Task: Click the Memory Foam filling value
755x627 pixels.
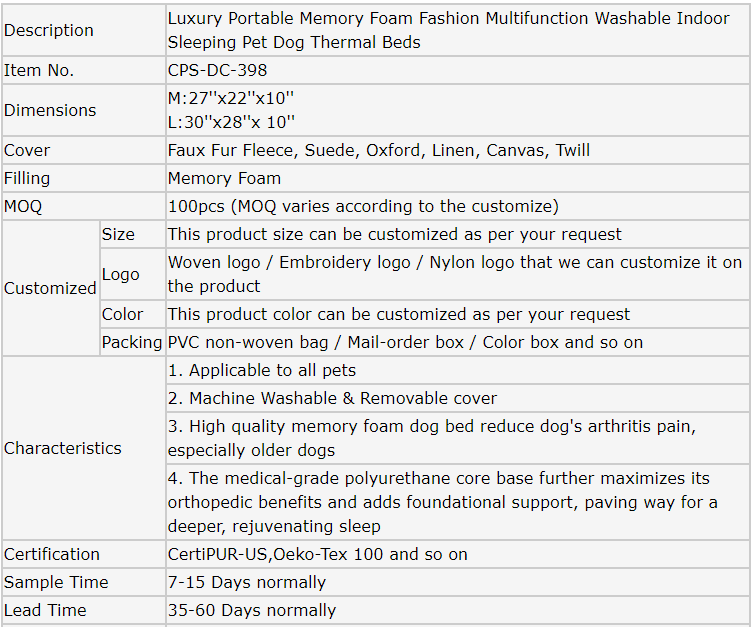Action: (x=224, y=178)
